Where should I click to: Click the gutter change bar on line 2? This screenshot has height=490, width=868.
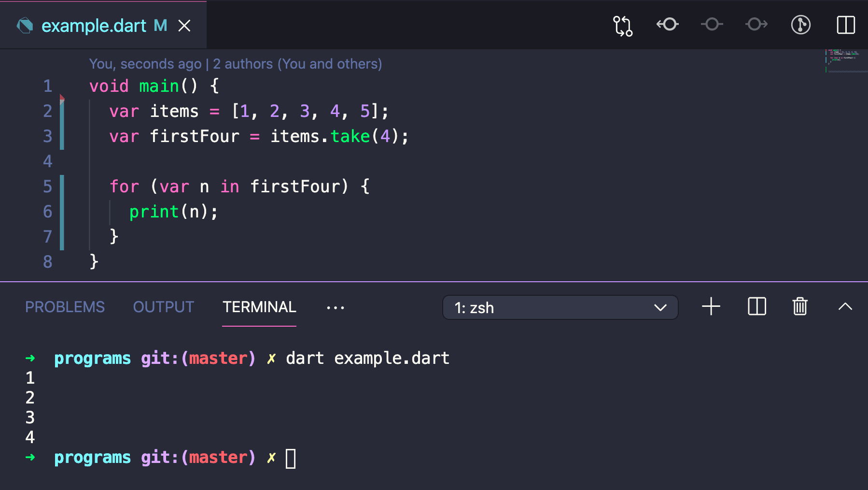(62, 112)
